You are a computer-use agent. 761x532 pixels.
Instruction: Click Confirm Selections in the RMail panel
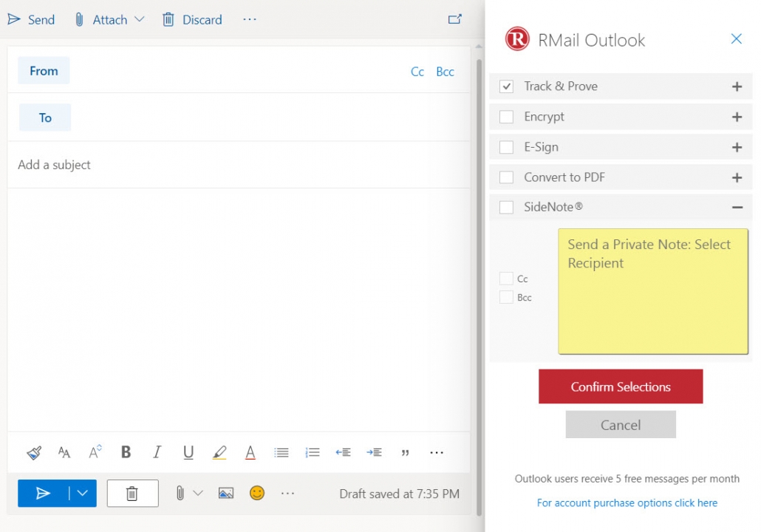point(621,386)
